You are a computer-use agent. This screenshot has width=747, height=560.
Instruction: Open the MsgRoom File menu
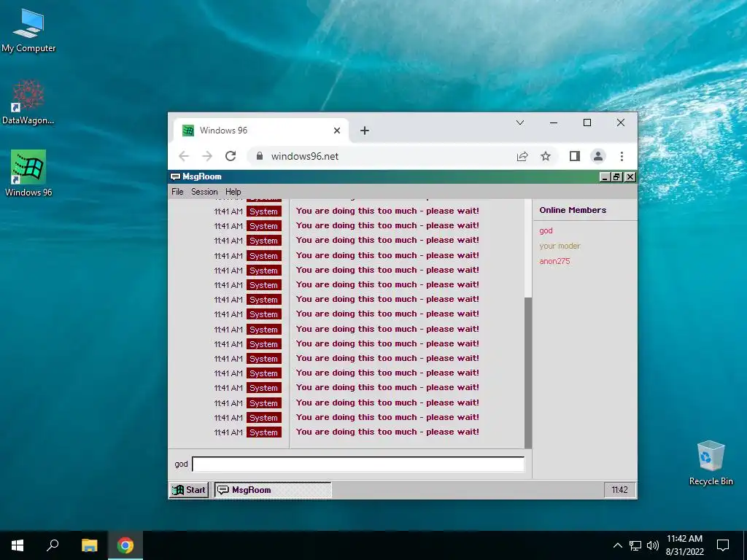[177, 192]
